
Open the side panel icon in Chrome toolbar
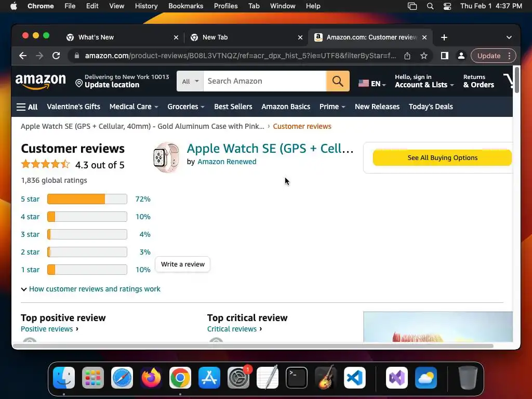pyautogui.click(x=445, y=56)
